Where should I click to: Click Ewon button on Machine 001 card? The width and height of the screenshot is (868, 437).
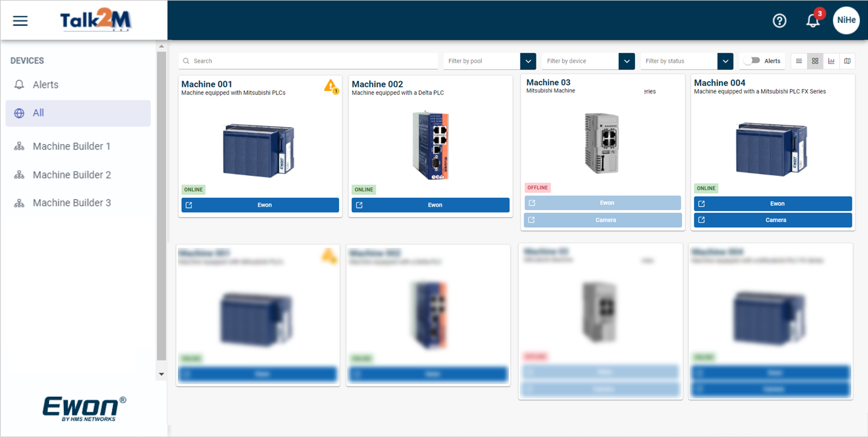tap(260, 205)
